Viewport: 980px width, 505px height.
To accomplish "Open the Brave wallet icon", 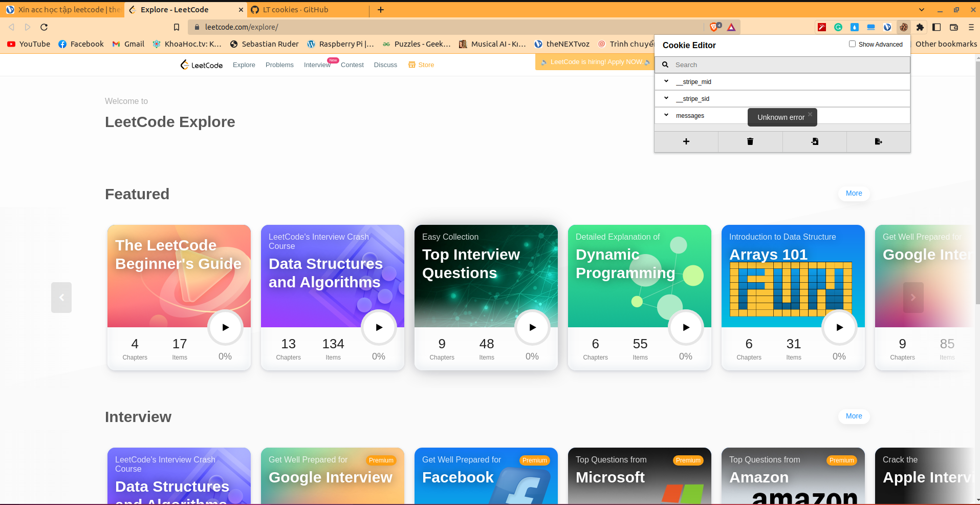I will click(954, 27).
